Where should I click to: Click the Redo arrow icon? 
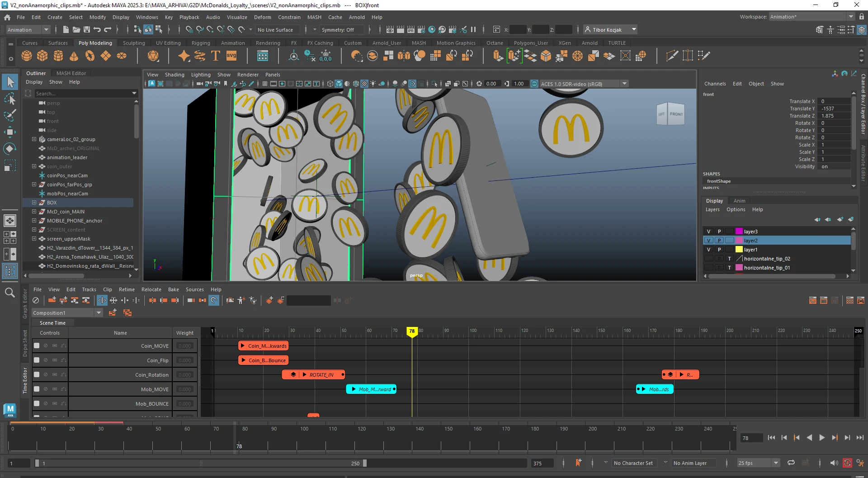108,30
